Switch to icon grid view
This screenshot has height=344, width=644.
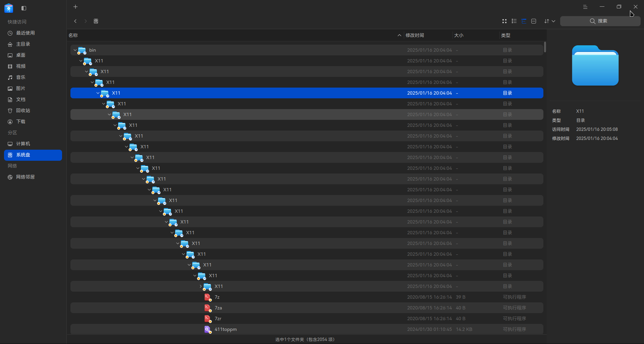click(x=504, y=21)
